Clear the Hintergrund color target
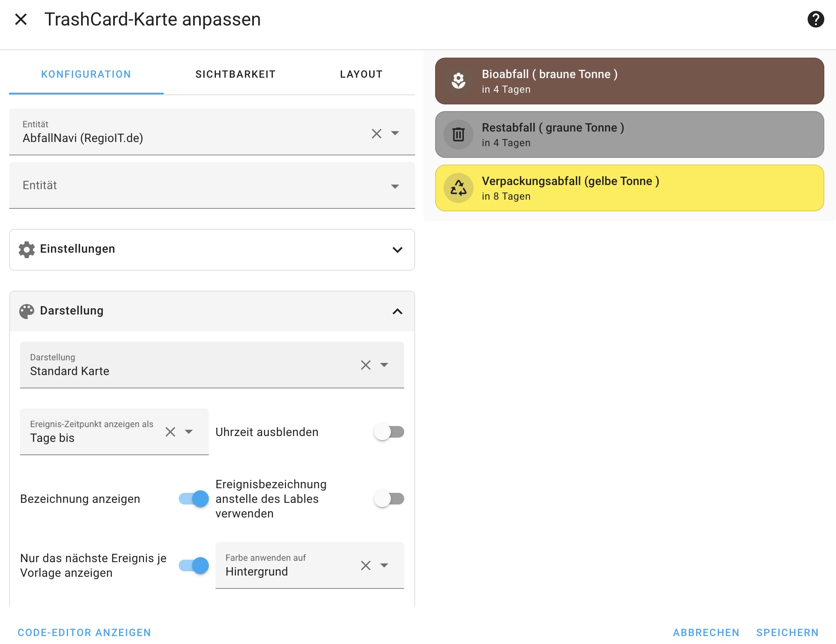836x644 pixels. click(x=366, y=565)
